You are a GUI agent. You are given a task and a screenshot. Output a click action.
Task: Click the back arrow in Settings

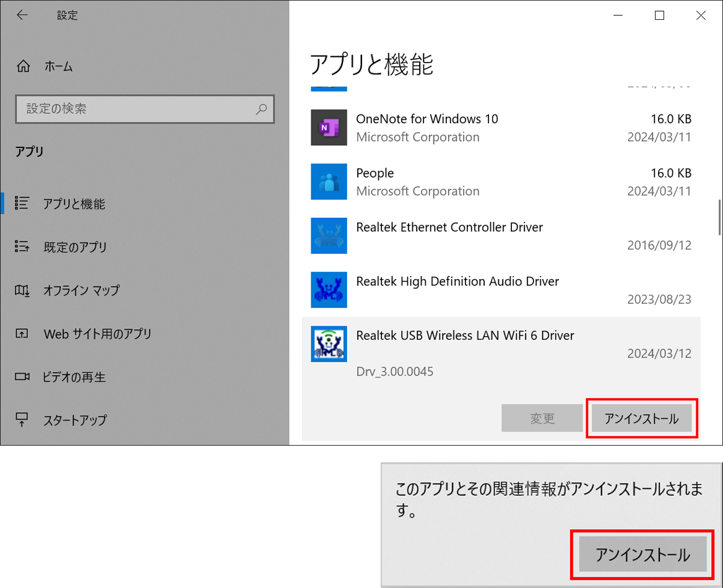[x=22, y=15]
